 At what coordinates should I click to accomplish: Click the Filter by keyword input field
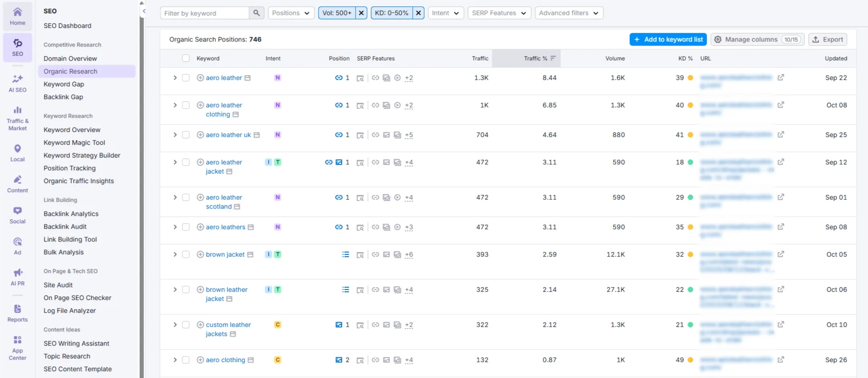pyautogui.click(x=205, y=13)
